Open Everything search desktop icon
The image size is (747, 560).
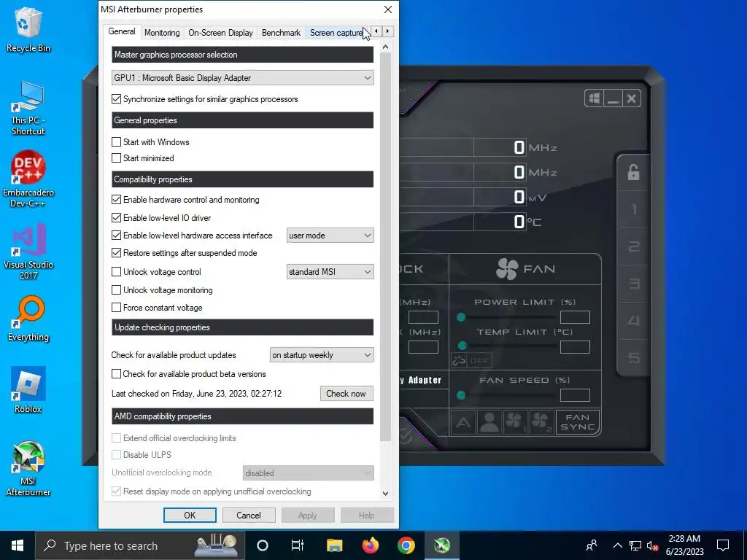click(x=28, y=319)
